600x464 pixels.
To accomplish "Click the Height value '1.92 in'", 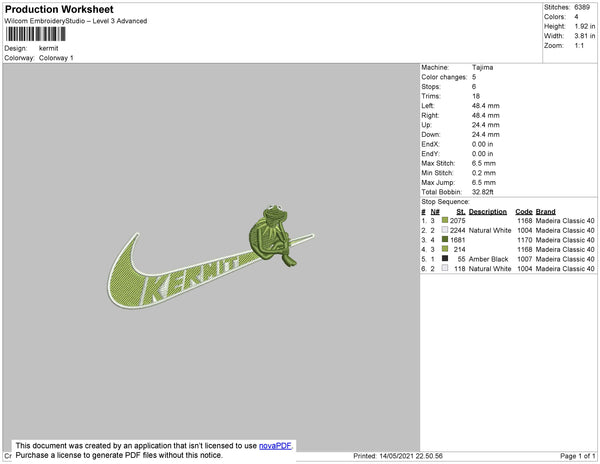I will (x=585, y=26).
